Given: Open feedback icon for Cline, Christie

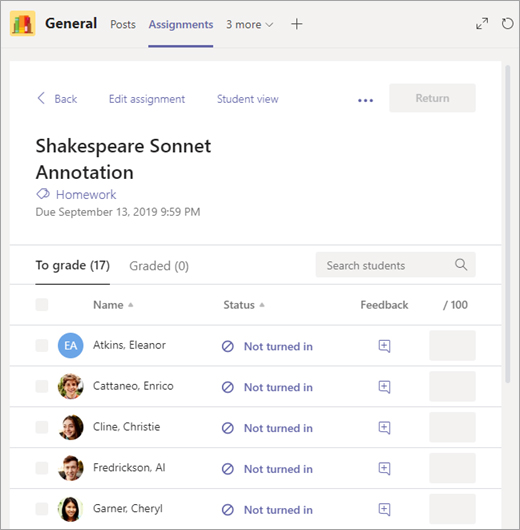Looking at the screenshot, I should 384,428.
